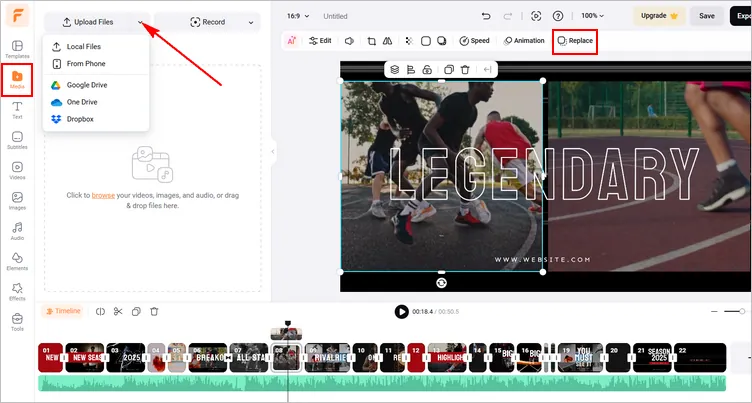Open the Subtitles sidebar panel
The height and width of the screenshot is (403, 752).
(17, 140)
